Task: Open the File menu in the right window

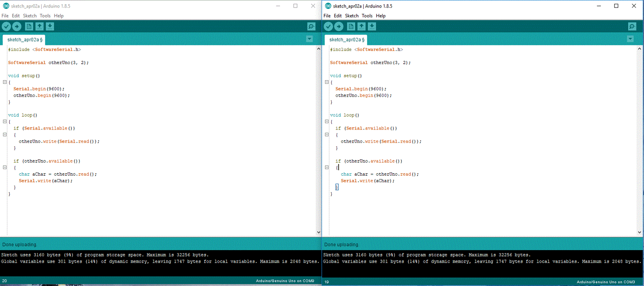Action: (x=327, y=15)
